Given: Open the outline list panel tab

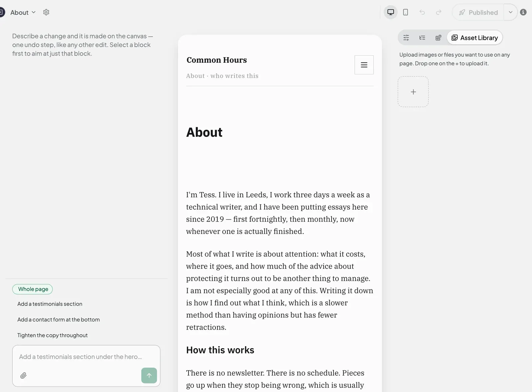Looking at the screenshot, I should pos(422,38).
